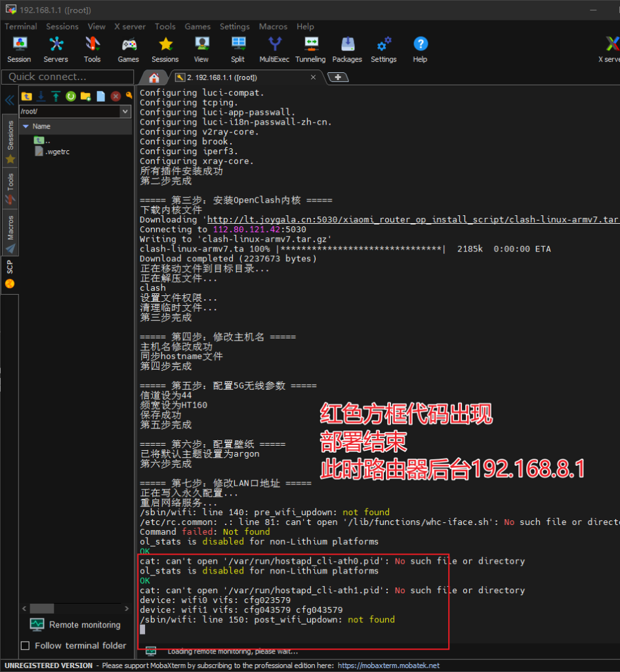Enable Follow terminal folder checkbox

pyautogui.click(x=26, y=645)
